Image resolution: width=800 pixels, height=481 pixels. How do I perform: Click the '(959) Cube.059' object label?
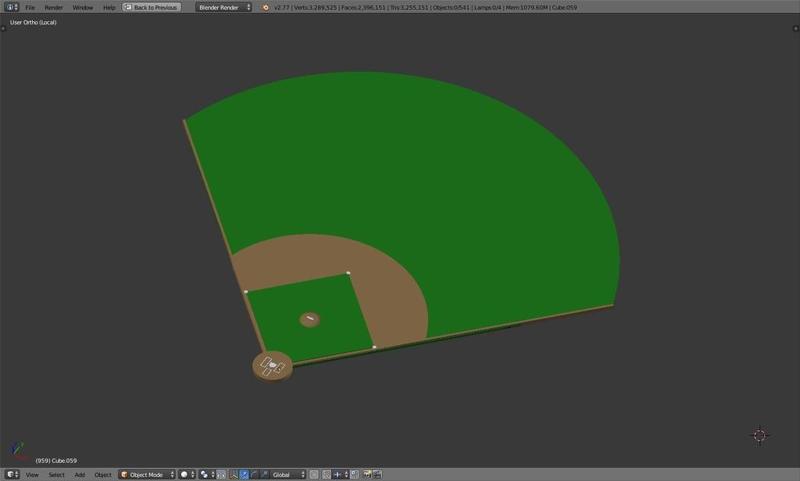pyautogui.click(x=56, y=461)
